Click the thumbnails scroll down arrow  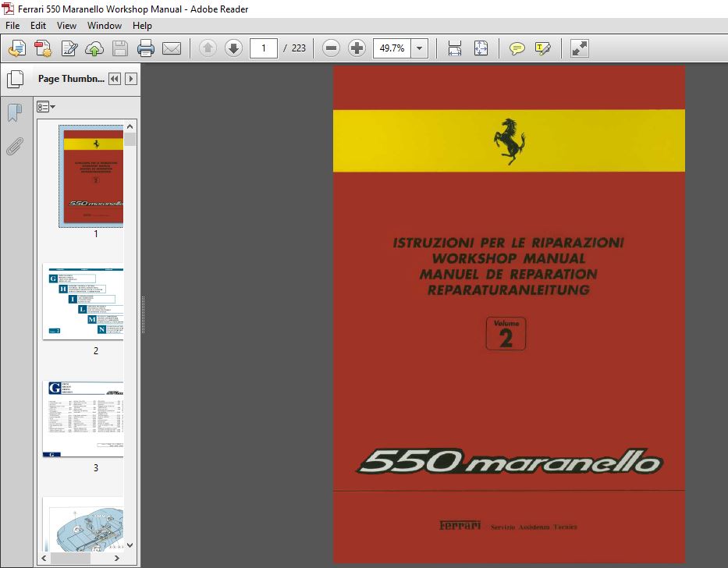pyautogui.click(x=130, y=545)
